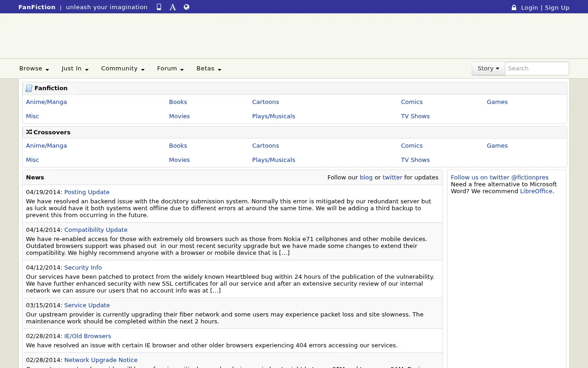Browse Fanfiction Comics category
The image size is (588, 368).
[x=412, y=102]
